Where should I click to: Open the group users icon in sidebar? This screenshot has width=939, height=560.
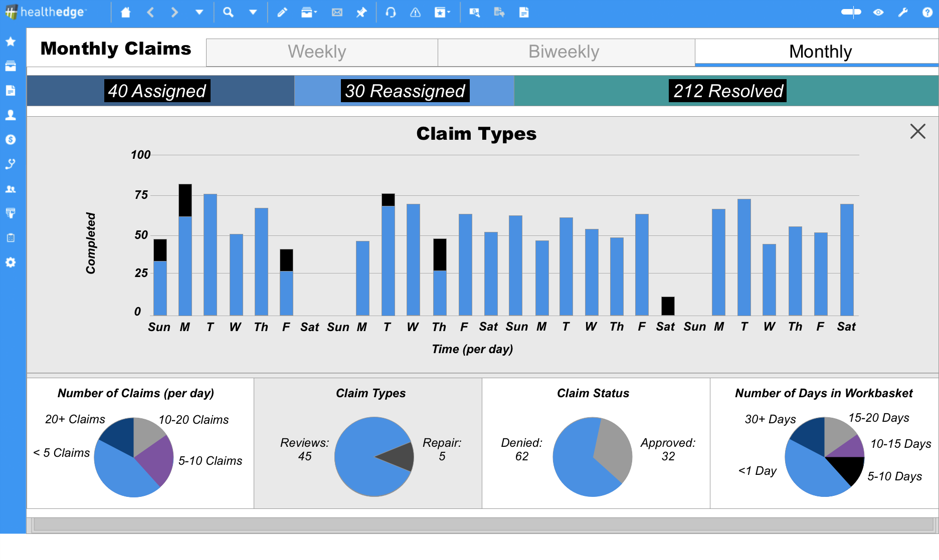(11, 189)
